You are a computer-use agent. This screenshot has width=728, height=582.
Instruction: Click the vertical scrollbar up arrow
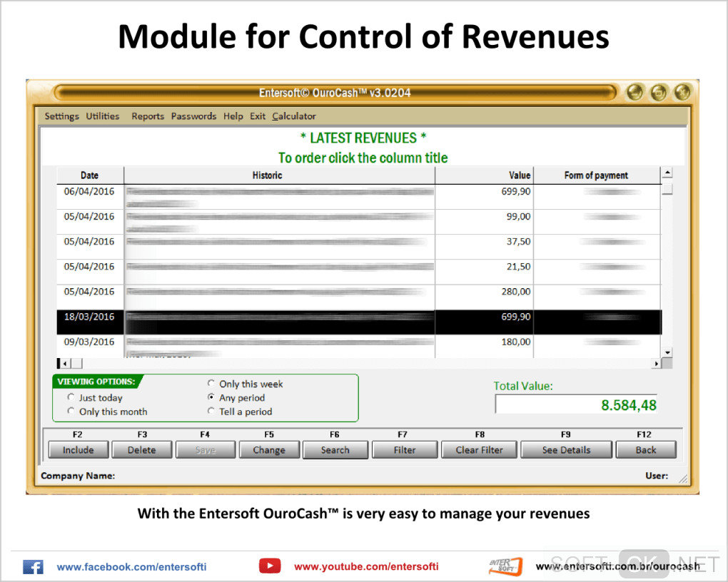point(667,173)
